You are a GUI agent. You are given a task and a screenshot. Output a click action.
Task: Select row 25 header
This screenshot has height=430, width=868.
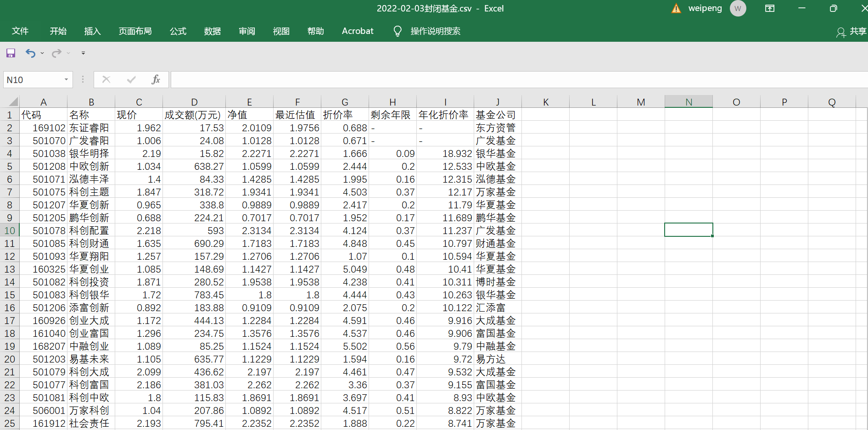click(9, 423)
